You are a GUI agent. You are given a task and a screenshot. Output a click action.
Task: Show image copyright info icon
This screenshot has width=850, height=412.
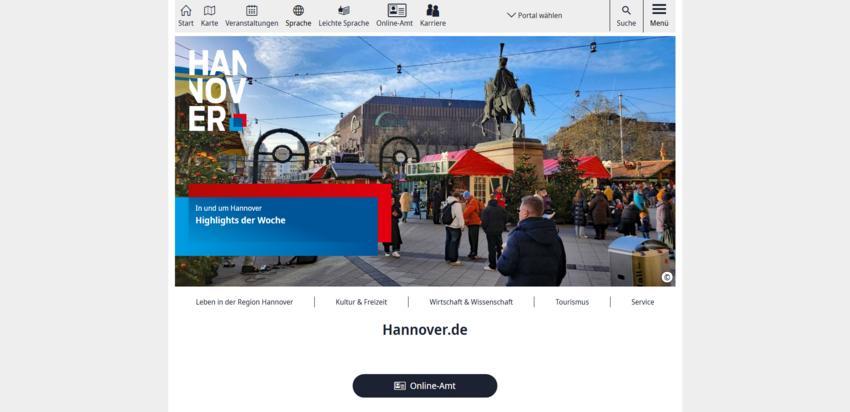(x=667, y=277)
